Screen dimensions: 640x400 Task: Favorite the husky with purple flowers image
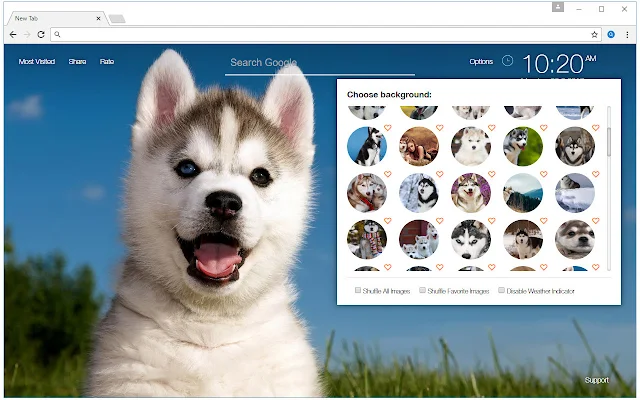(x=492, y=174)
